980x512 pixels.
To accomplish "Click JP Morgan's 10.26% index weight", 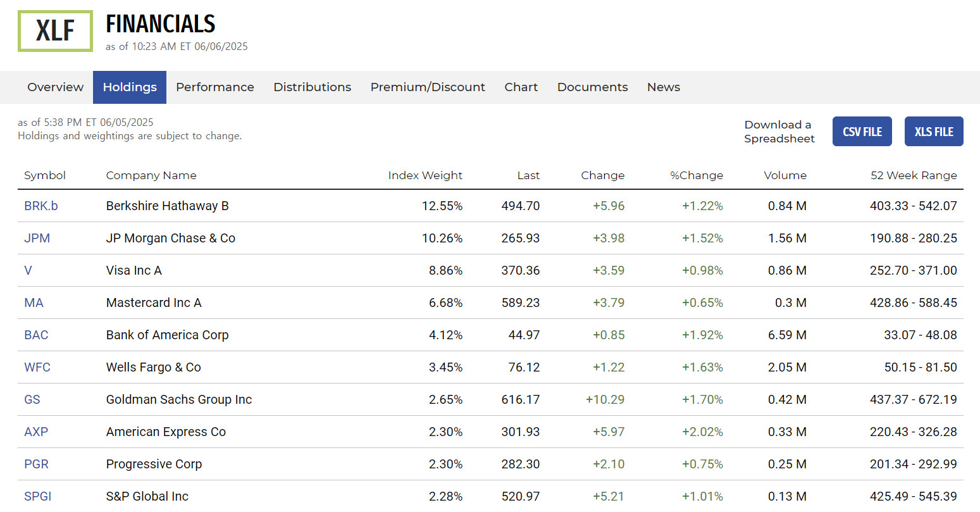I will coord(442,239).
